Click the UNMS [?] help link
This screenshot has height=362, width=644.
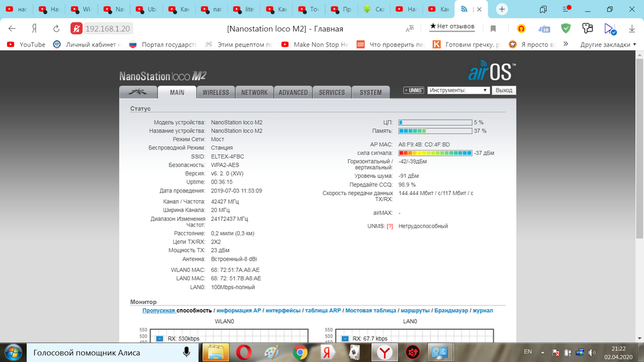[x=390, y=226]
